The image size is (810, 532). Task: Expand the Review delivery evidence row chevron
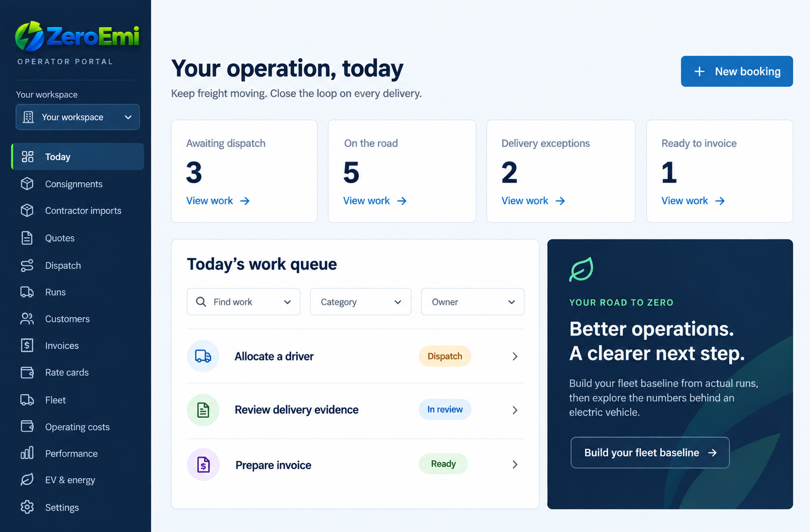click(x=515, y=410)
